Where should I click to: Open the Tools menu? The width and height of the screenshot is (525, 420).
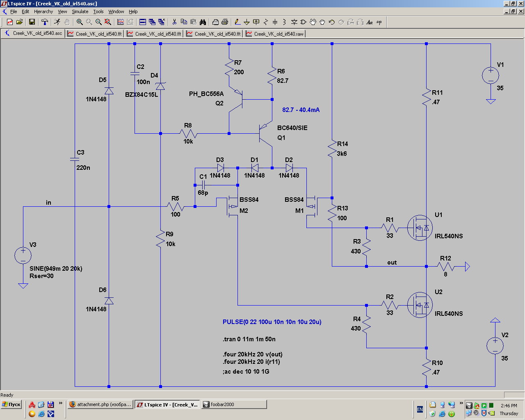point(98,11)
